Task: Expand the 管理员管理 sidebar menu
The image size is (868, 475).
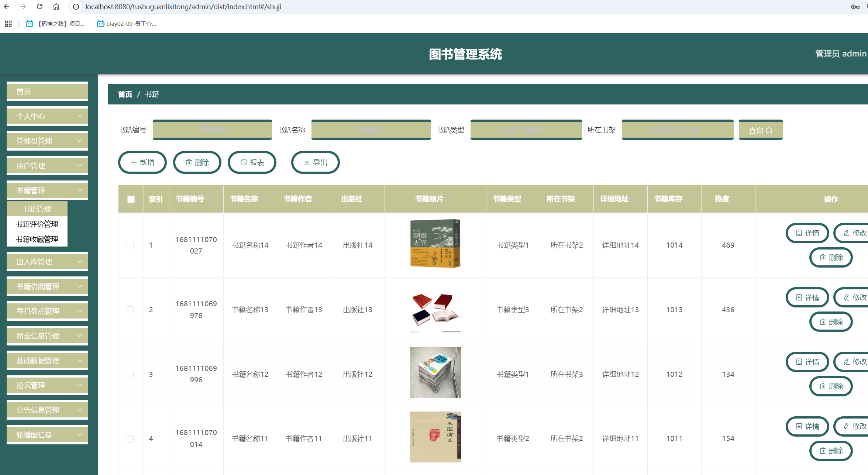Action: pyautogui.click(x=47, y=141)
